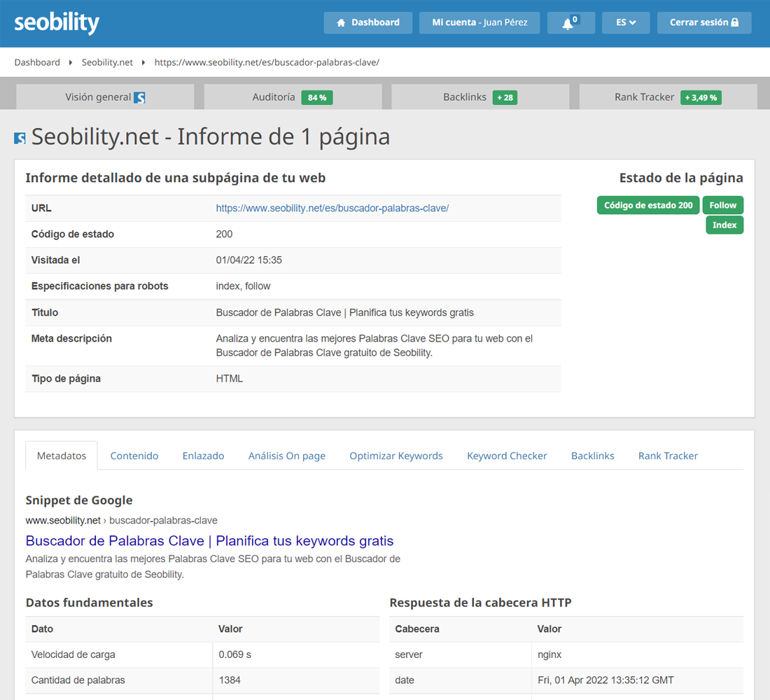This screenshot has width=770, height=700.
Task: Click the Cabecera column header
Action: coord(417,629)
